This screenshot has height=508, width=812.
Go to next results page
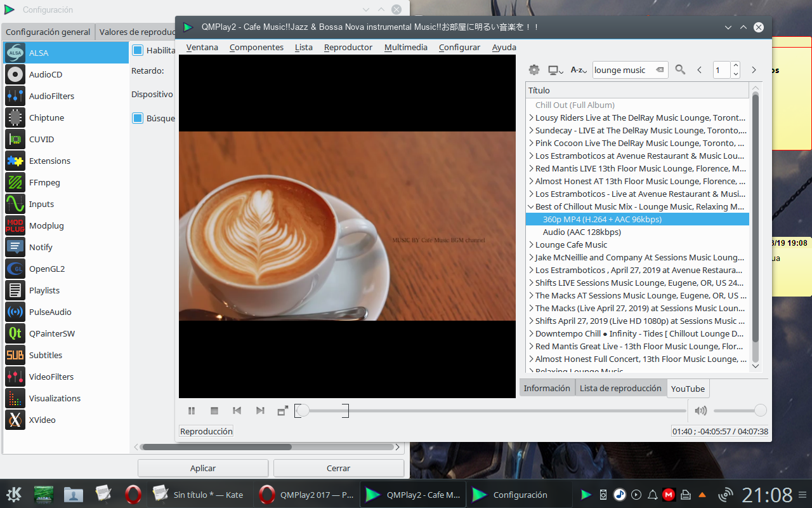[x=754, y=70]
